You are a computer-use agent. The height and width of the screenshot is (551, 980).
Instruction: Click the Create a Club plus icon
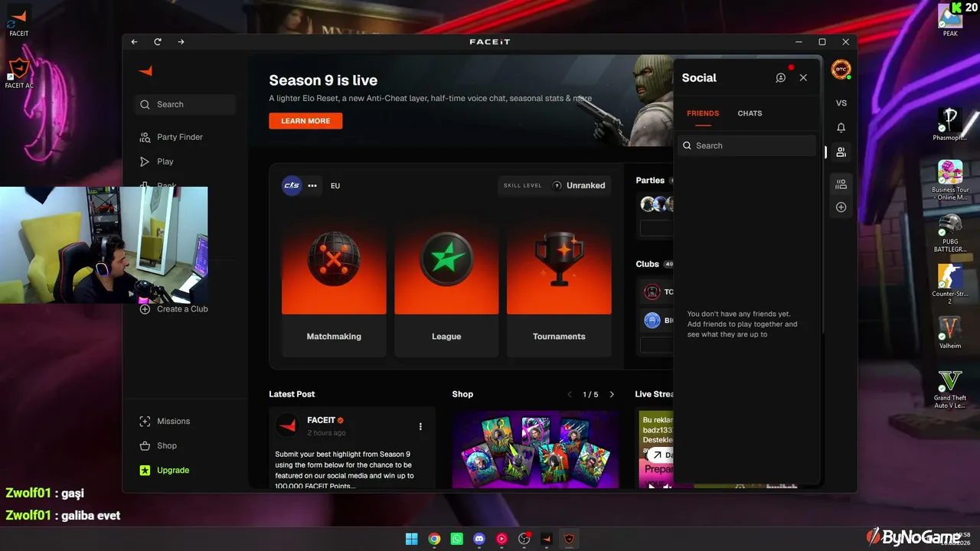145,309
